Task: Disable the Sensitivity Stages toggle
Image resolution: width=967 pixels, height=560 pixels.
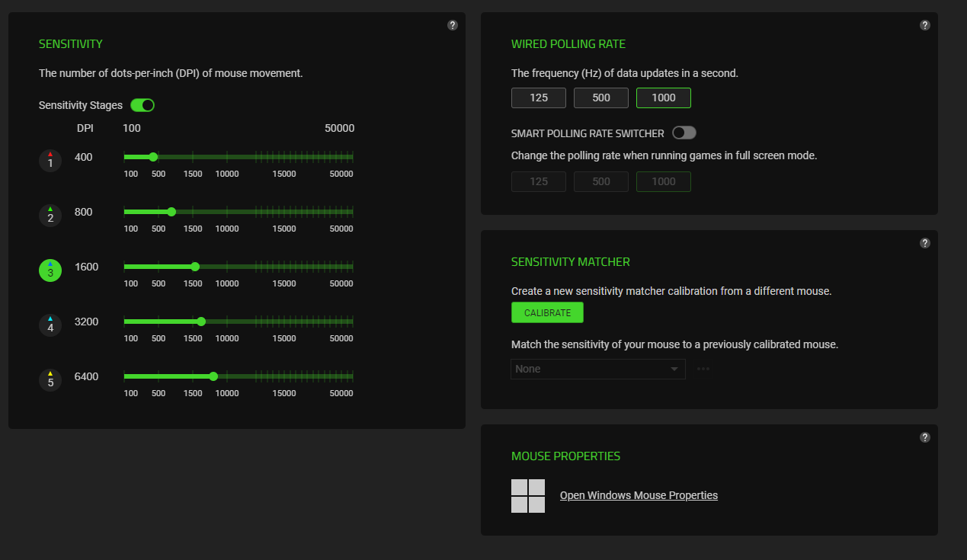Action: 142,105
